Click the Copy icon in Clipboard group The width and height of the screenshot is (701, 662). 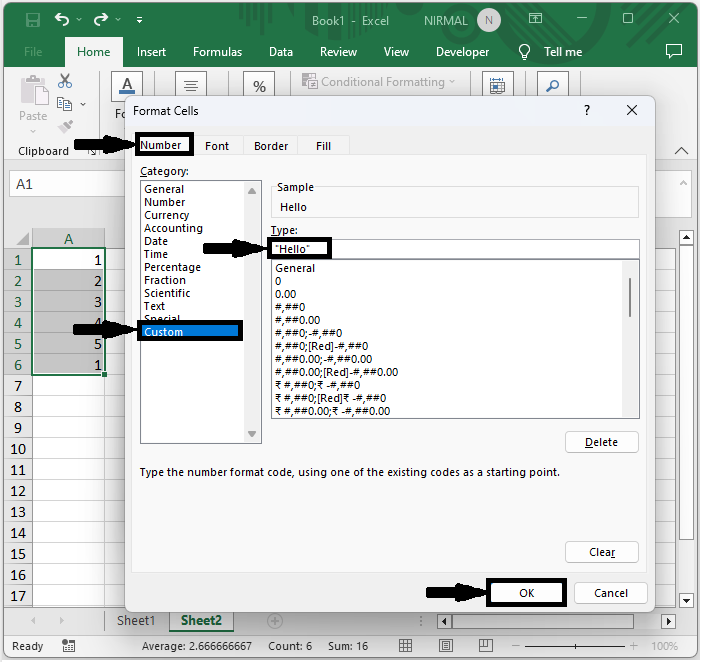click(65, 104)
